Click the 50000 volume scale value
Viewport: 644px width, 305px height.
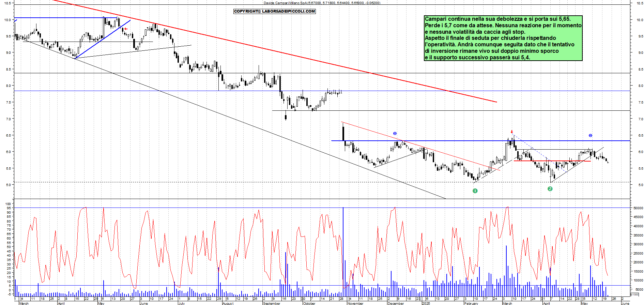pos(638,208)
